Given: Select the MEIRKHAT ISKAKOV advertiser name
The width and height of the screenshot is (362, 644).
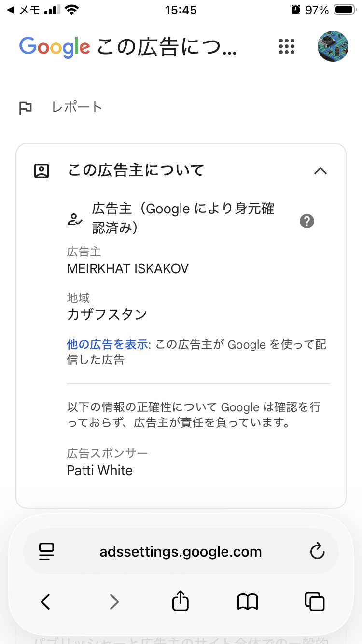Looking at the screenshot, I should click(128, 269).
